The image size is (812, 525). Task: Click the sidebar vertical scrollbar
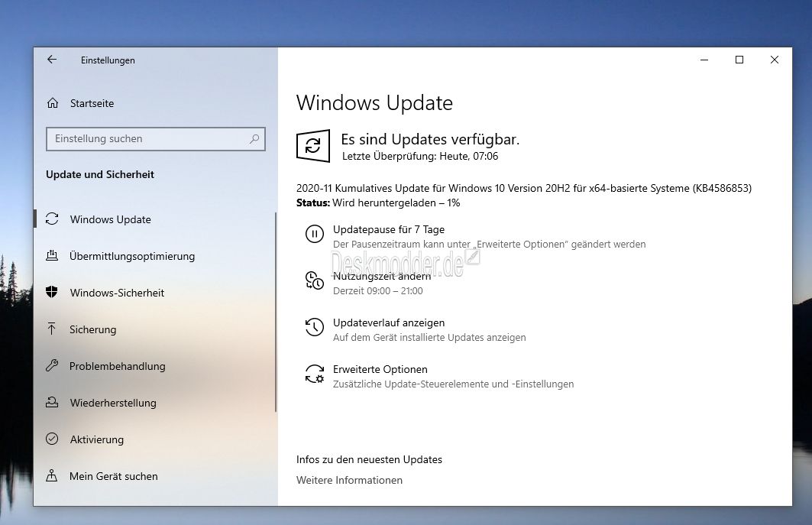[x=276, y=312]
